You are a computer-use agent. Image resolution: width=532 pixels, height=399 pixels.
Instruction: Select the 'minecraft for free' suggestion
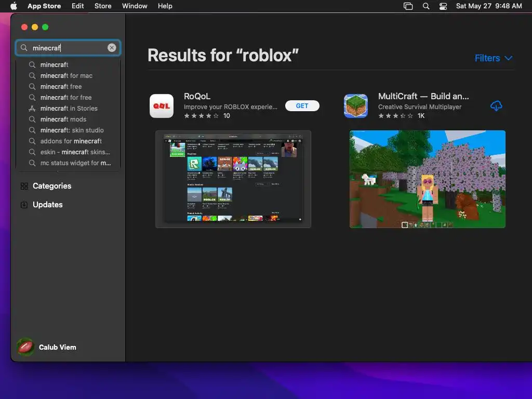(68, 97)
